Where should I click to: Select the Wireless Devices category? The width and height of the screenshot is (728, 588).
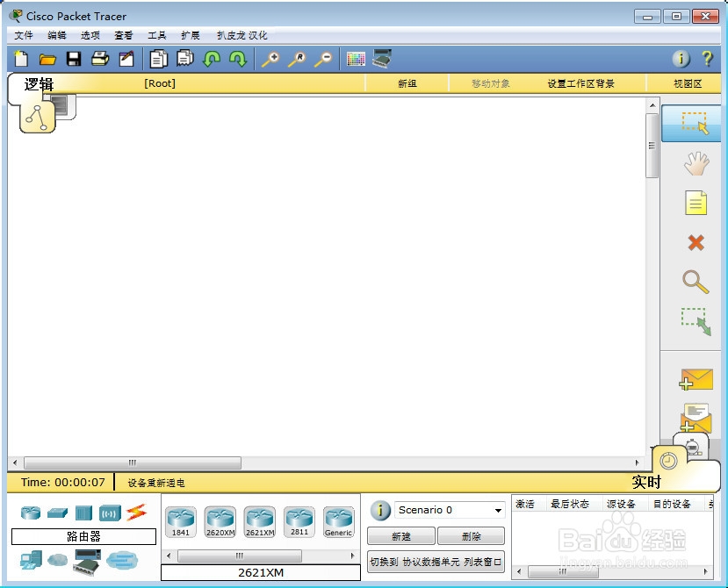click(x=110, y=513)
